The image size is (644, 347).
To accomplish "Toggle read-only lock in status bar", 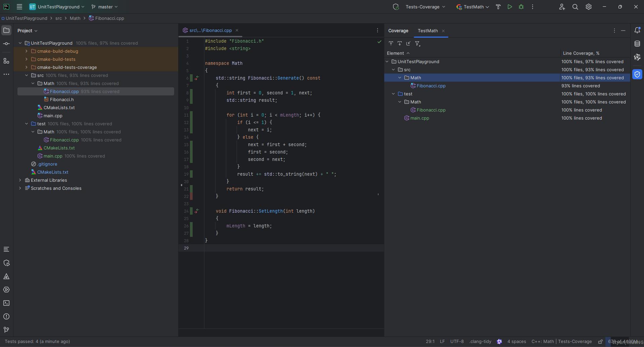I will pyautogui.click(x=600, y=342).
